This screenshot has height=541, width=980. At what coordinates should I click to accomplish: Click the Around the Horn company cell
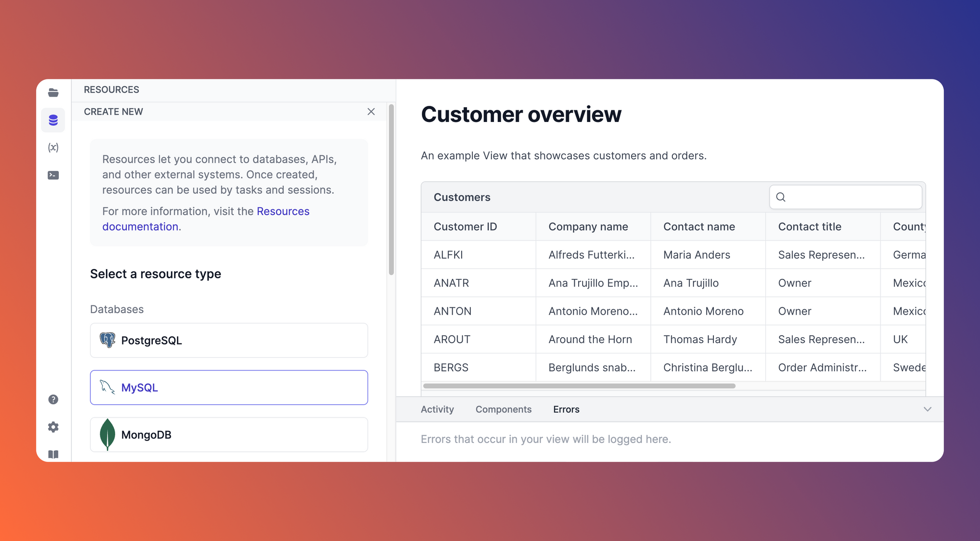coord(593,339)
